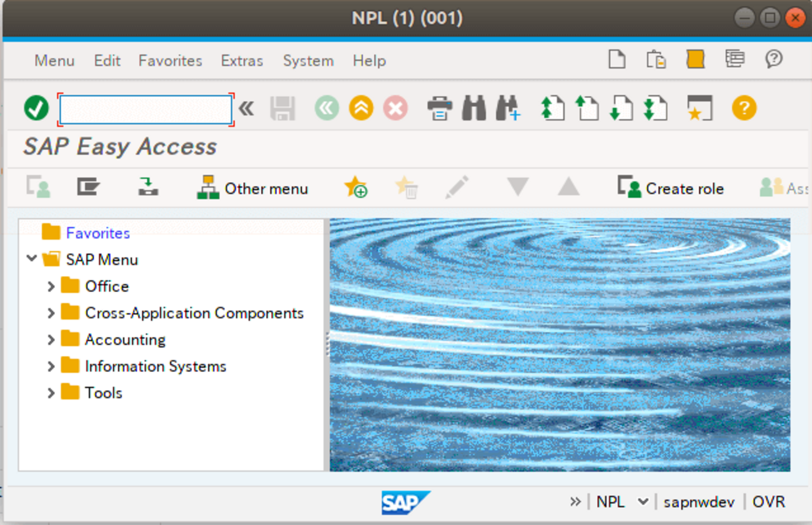Go to First Page icon
Screen dimensions: 812x525
553,108
